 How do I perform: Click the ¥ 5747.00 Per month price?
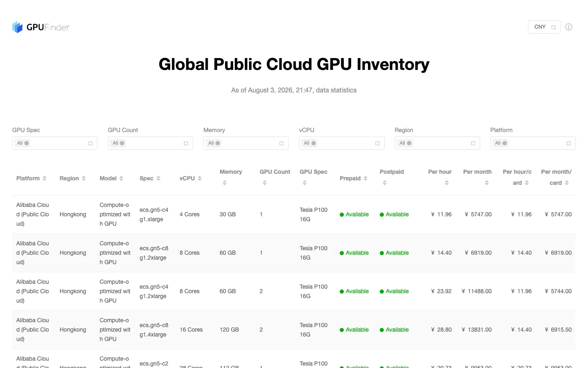point(478,214)
